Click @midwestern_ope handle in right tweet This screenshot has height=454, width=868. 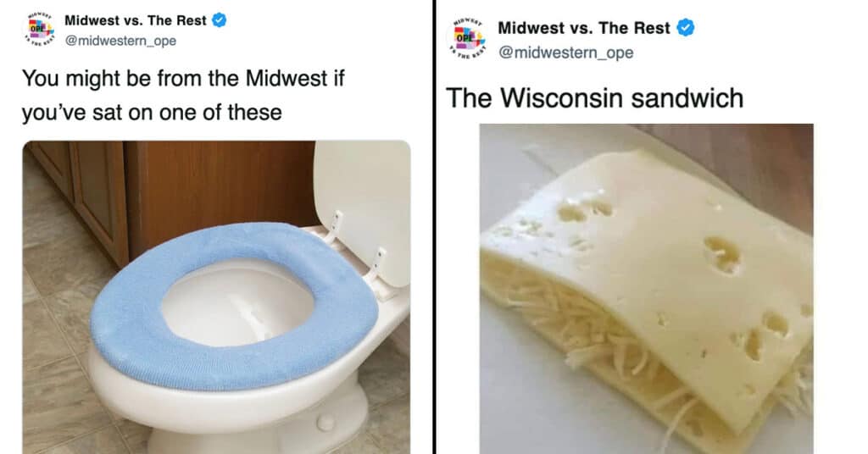point(565,53)
